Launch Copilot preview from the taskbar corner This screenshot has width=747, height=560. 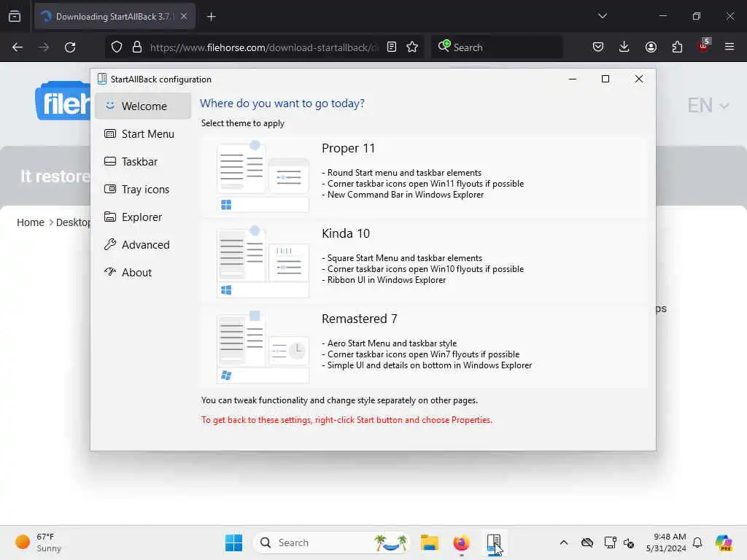point(724,542)
